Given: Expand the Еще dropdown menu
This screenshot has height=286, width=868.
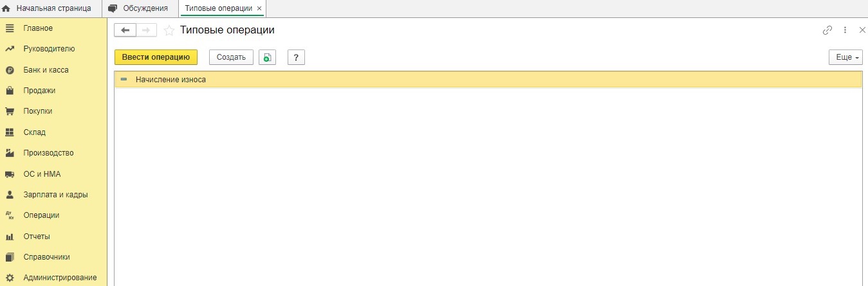Looking at the screenshot, I should [x=845, y=57].
